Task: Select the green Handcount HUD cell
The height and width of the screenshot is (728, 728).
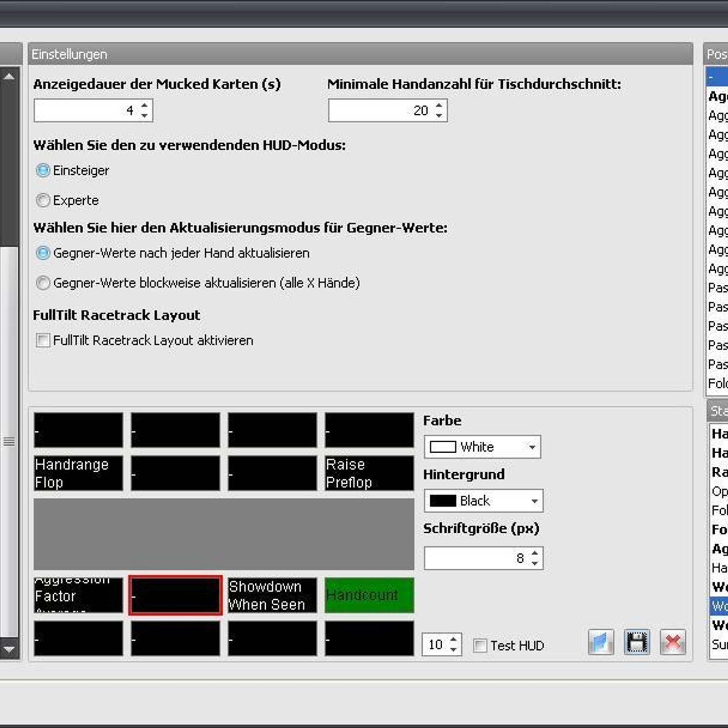Action: [x=369, y=595]
